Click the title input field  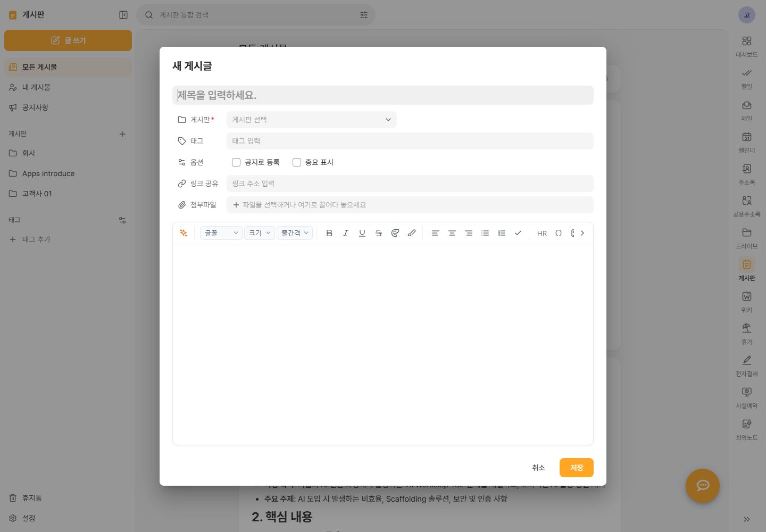pos(383,95)
